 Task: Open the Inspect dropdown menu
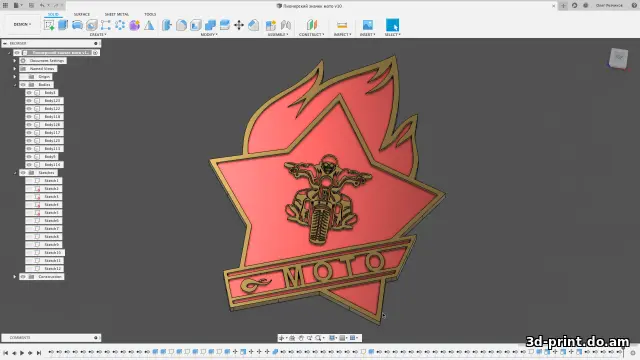click(342, 35)
